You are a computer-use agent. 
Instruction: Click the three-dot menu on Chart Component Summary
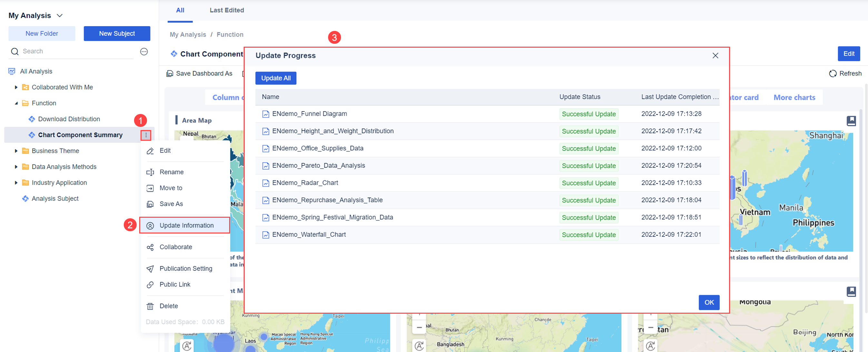[x=146, y=135]
